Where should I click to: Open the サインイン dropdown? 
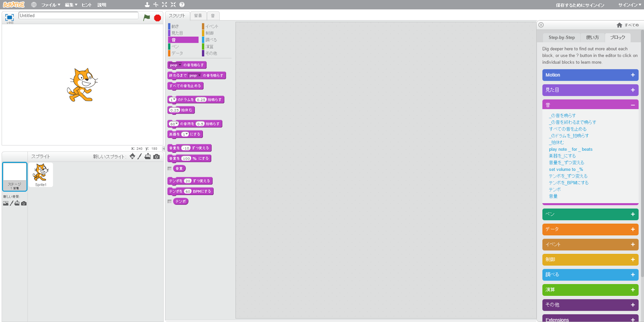pos(630,5)
